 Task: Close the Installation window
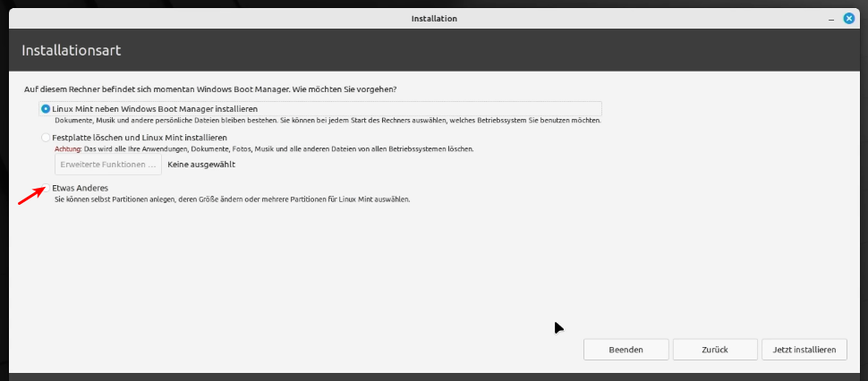click(848, 19)
